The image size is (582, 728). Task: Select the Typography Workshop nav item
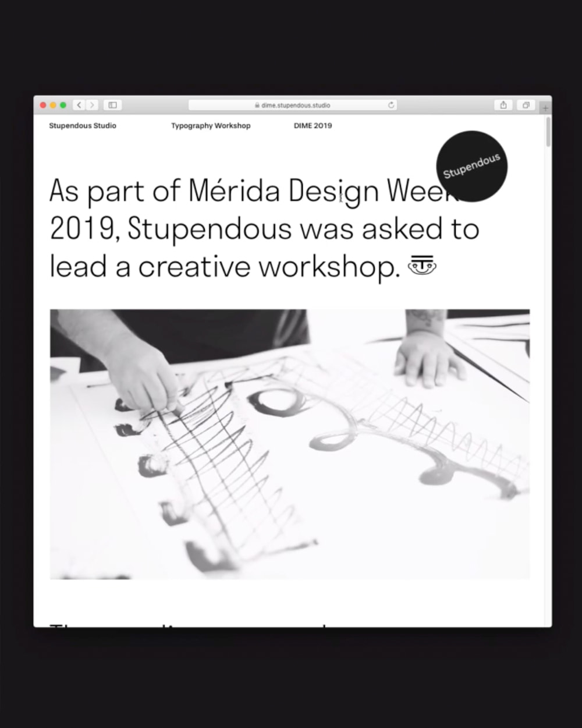click(x=211, y=126)
